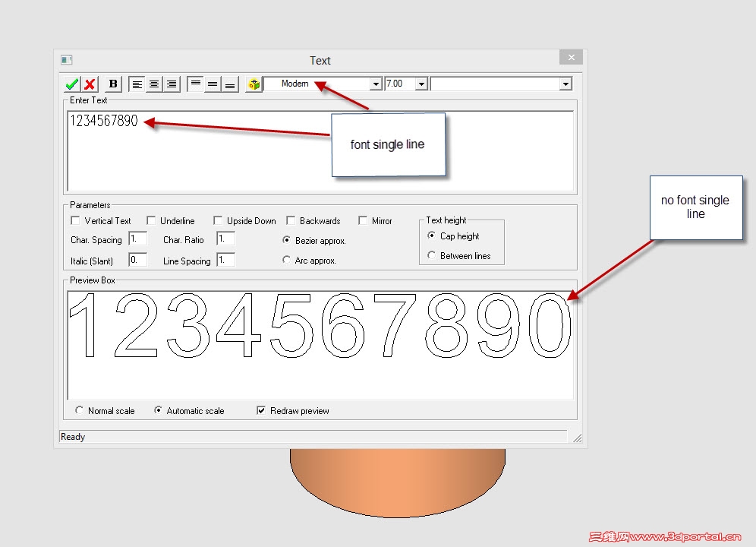756x547 pixels.
Task: Click inside the Enter Text area
Action: click(320, 150)
